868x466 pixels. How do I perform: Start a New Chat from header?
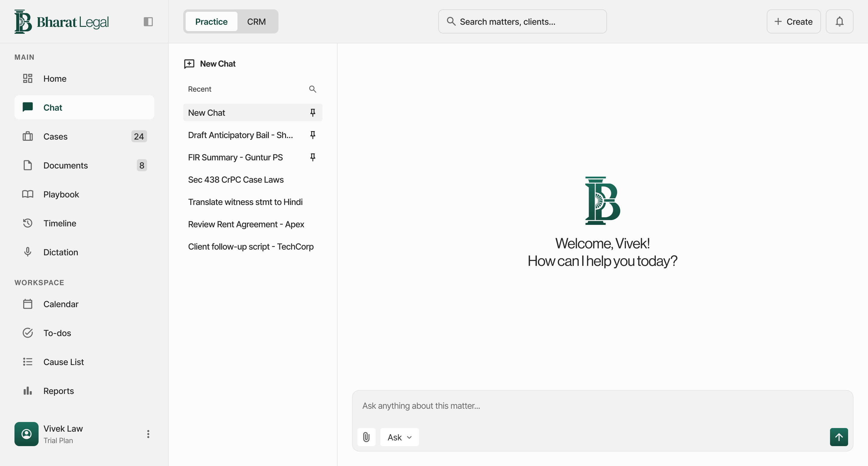click(x=210, y=64)
